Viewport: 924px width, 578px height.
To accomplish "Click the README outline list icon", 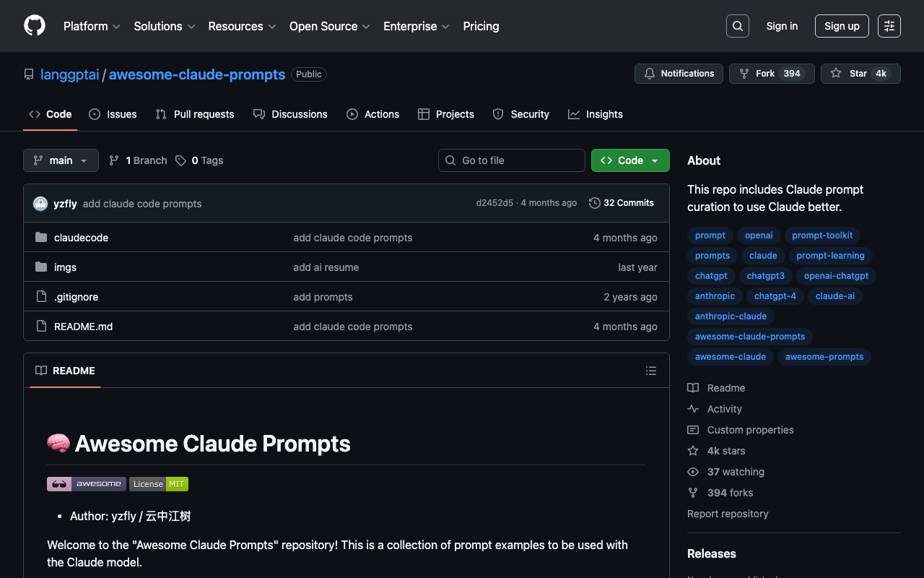I will point(650,371).
